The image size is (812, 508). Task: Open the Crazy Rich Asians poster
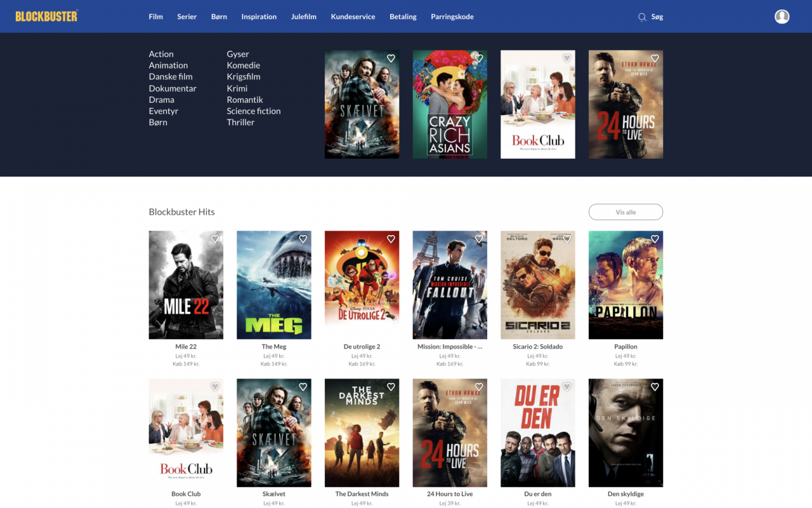point(450,105)
